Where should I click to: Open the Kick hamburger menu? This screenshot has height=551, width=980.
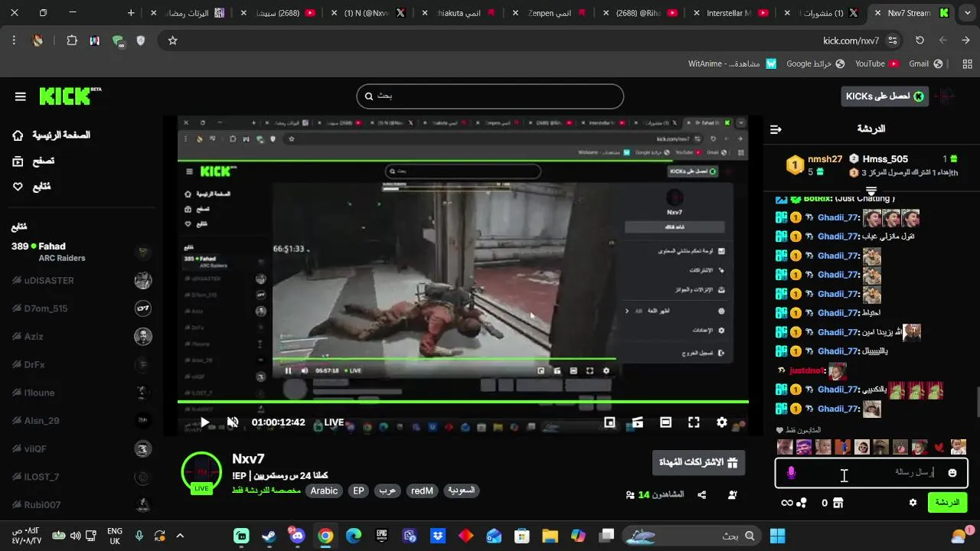(x=21, y=96)
